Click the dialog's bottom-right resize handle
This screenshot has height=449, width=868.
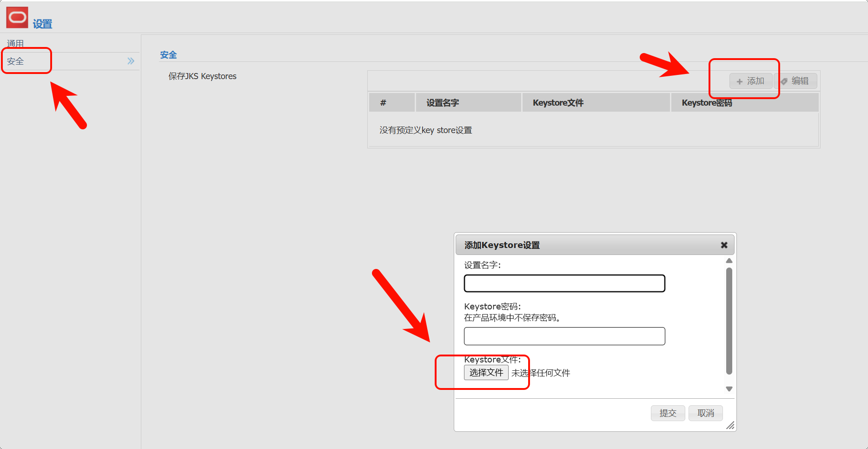pos(730,425)
